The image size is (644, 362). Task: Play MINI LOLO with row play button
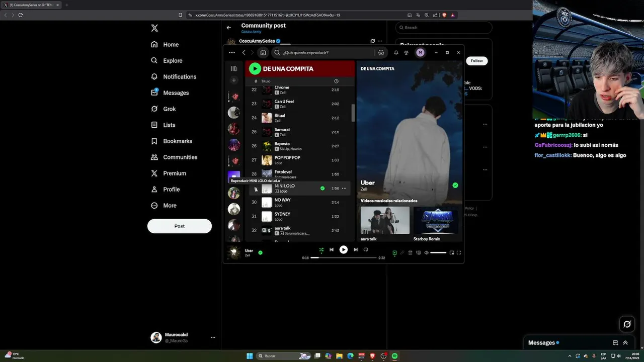[x=255, y=189]
